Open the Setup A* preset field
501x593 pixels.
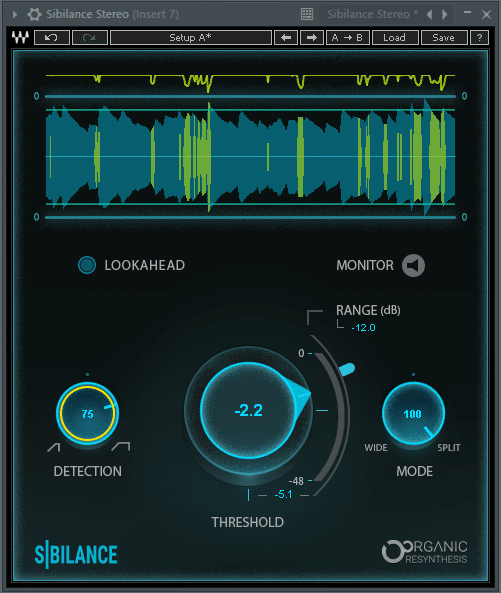point(191,37)
